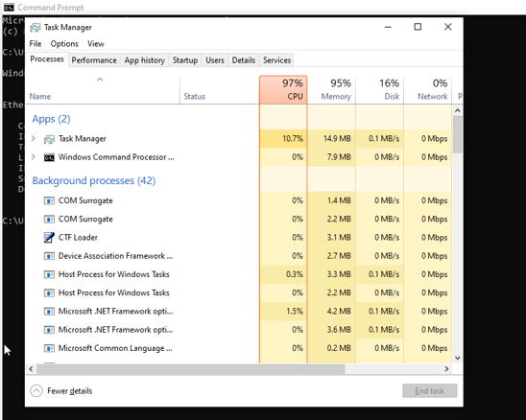Click the vertical scrollbar thumb
Viewport: 526px width, 420px height.
[x=458, y=134]
